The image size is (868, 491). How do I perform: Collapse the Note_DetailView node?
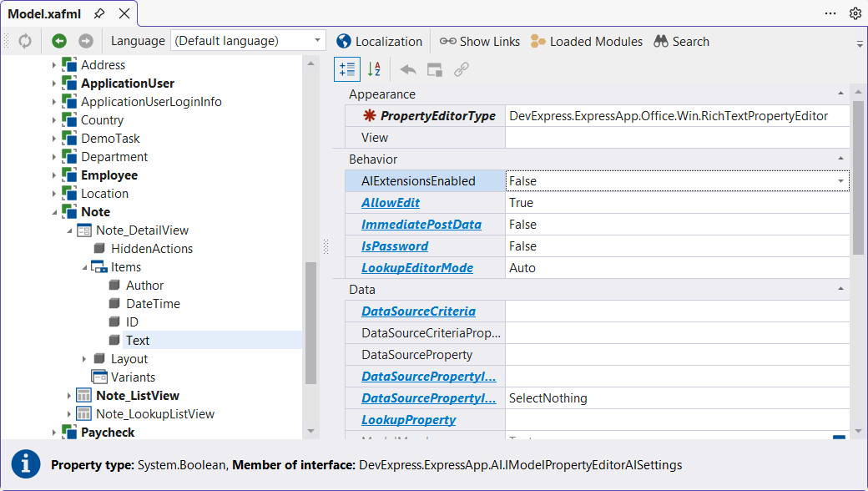pos(69,230)
